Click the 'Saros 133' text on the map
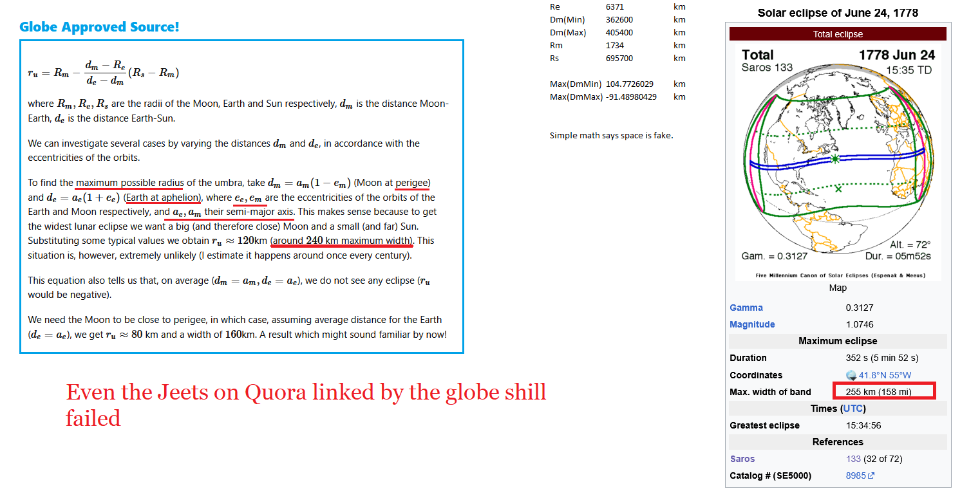The width and height of the screenshot is (980, 498). 767,68
